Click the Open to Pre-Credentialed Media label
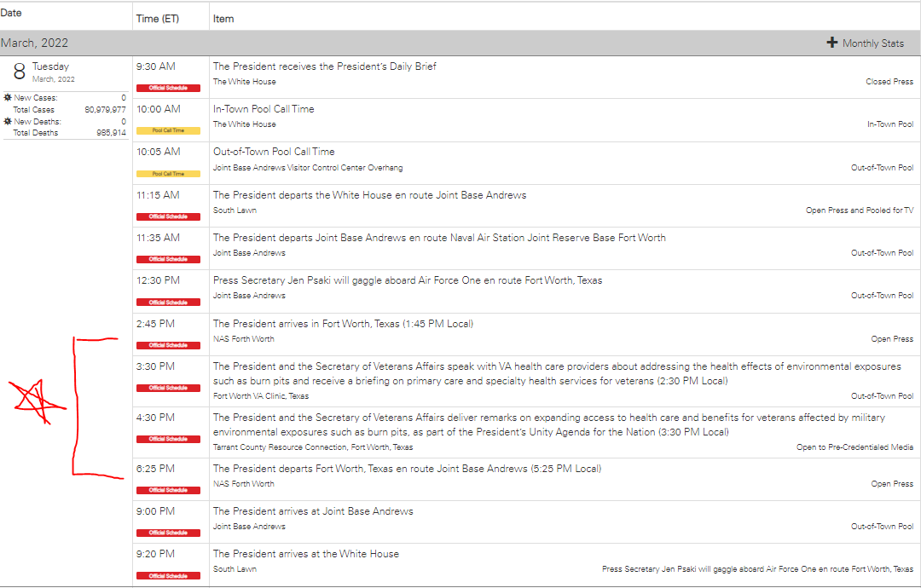 (x=854, y=447)
